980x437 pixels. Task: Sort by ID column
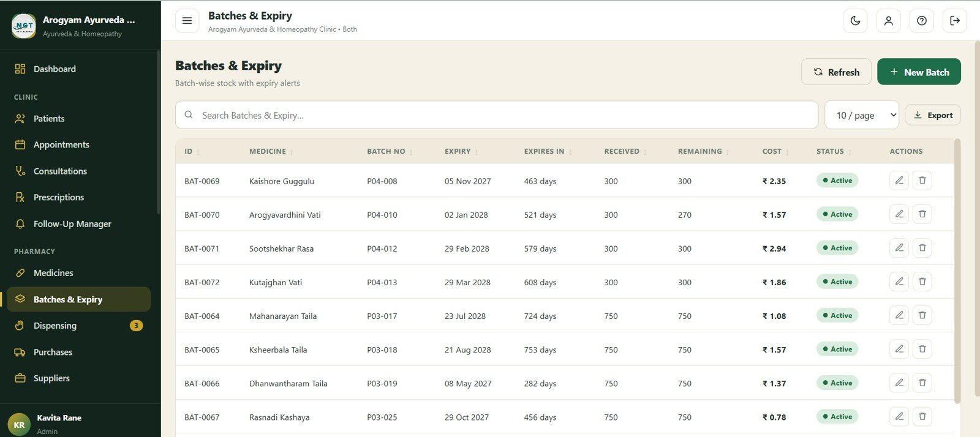pyautogui.click(x=192, y=151)
